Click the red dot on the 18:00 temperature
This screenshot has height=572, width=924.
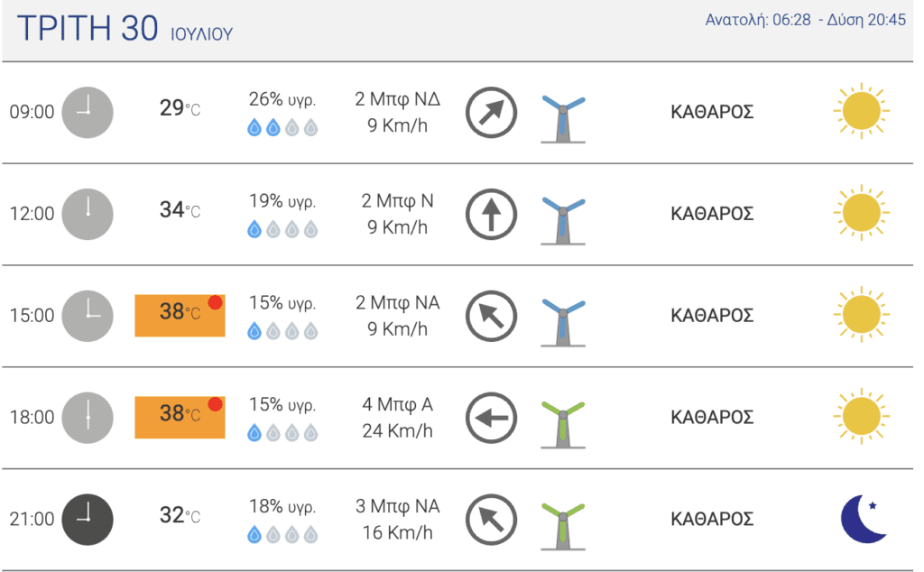pyautogui.click(x=215, y=404)
